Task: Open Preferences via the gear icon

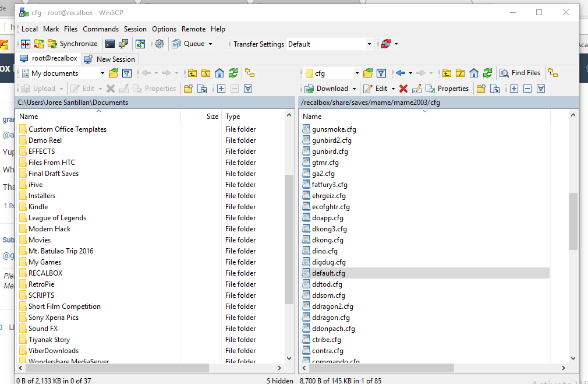Action: pos(160,44)
